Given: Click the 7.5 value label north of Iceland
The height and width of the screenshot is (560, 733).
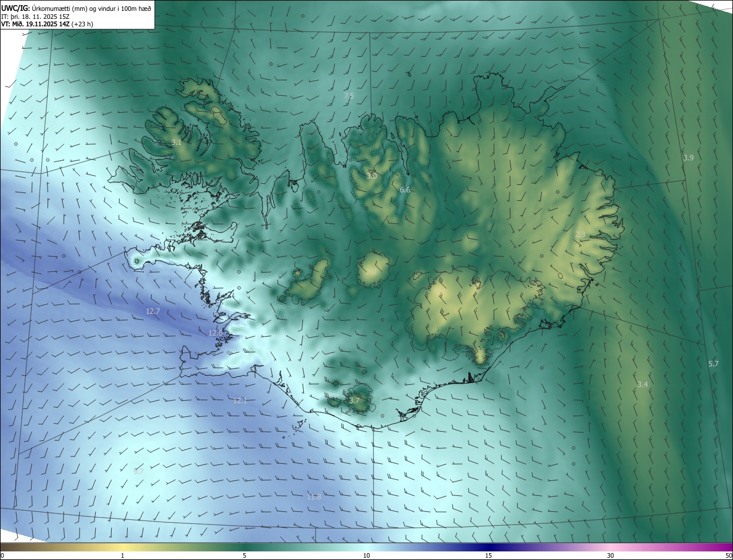Looking at the screenshot, I should (349, 96).
